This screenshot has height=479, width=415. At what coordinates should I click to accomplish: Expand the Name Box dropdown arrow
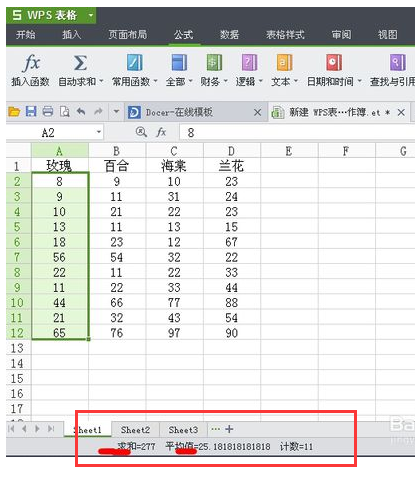99,132
